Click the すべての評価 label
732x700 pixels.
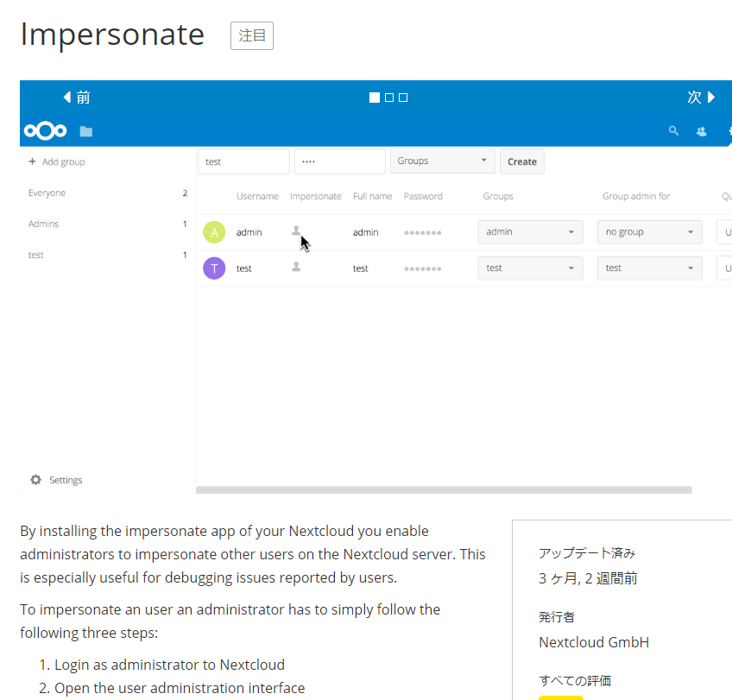coord(575,680)
